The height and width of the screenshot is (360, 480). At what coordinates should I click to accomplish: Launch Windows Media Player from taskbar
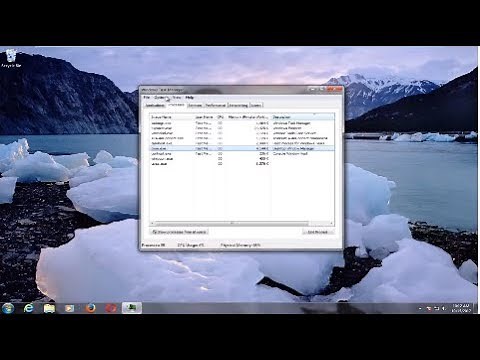point(70,308)
